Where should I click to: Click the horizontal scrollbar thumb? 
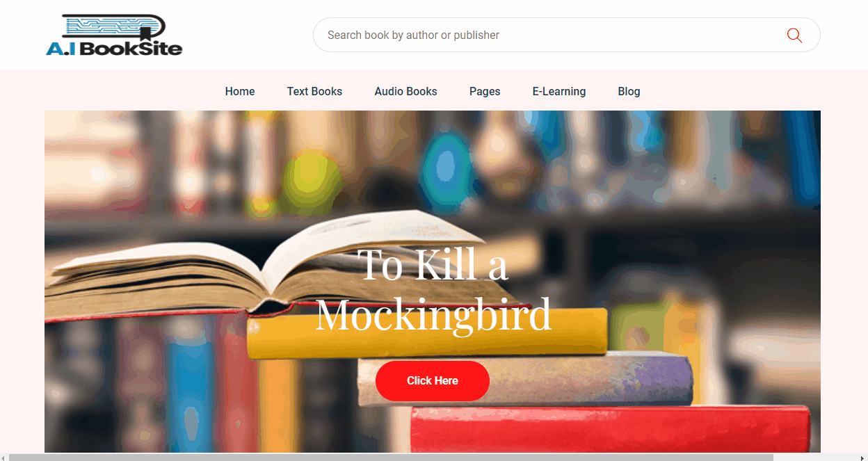click(391, 457)
